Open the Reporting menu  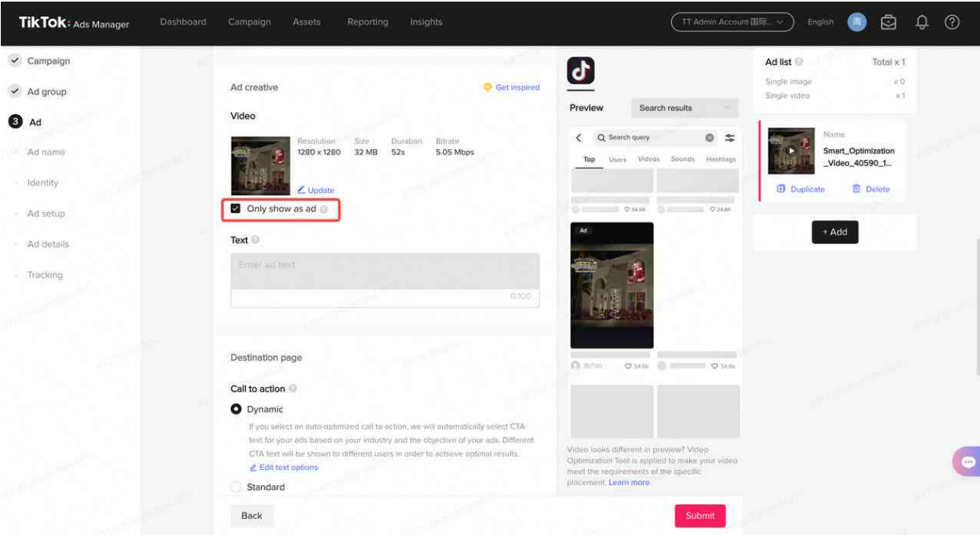pyautogui.click(x=367, y=22)
